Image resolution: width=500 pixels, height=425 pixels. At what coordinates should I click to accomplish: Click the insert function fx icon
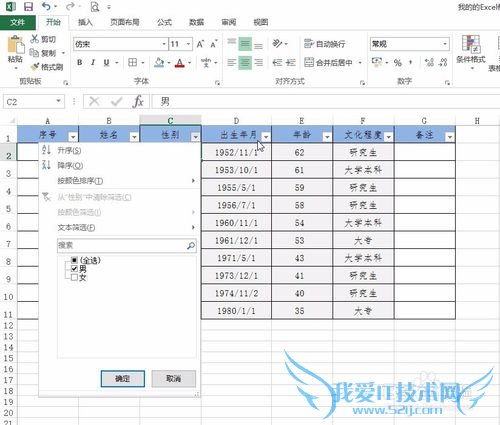click(x=138, y=101)
